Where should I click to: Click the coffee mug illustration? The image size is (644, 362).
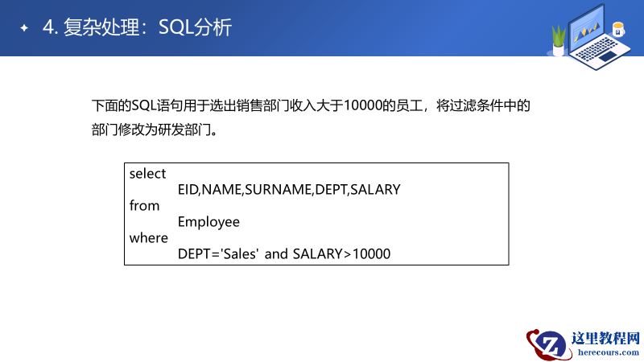point(618,30)
